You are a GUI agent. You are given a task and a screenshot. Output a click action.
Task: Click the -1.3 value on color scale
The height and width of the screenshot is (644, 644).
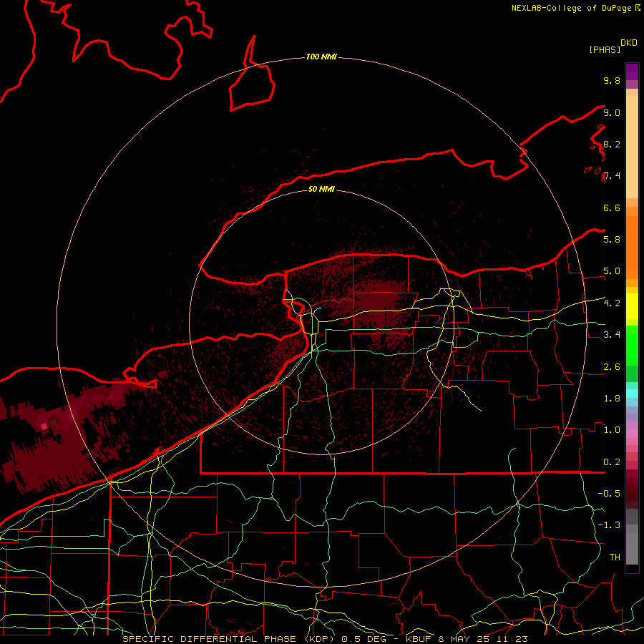click(609, 525)
